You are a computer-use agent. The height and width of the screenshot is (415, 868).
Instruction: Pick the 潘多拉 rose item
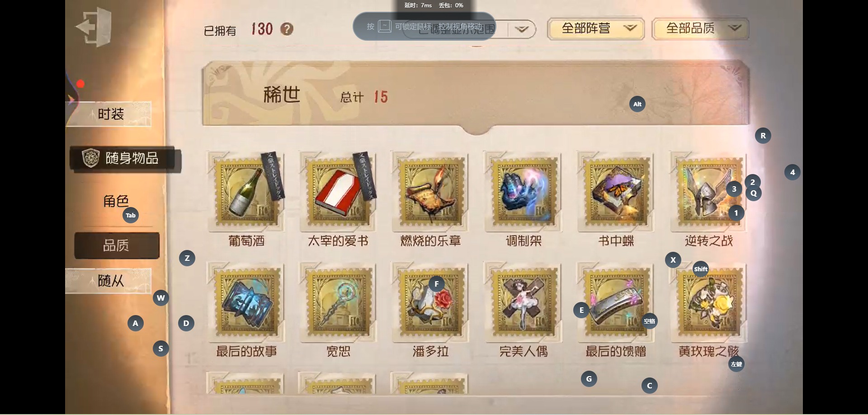click(x=430, y=302)
